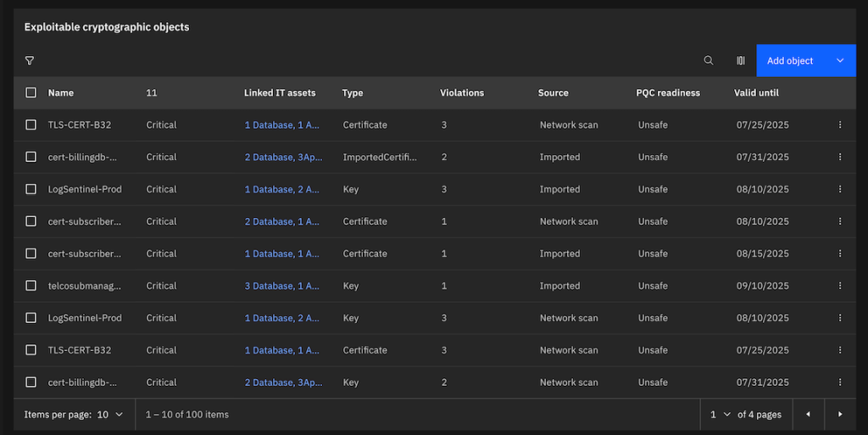Viewport: 868px width, 435px height.
Task: Open overflow menu for Network scan LogSentinel-Prod row
Action: click(x=840, y=318)
